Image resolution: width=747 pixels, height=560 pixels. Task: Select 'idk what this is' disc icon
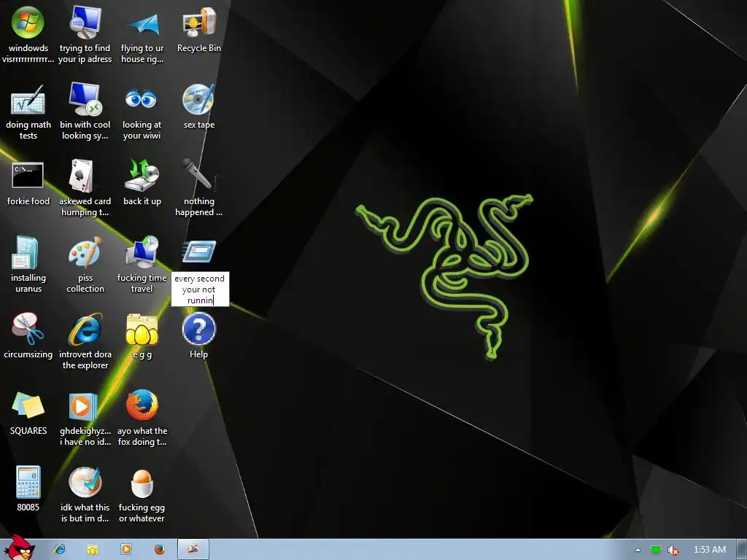[85, 482]
